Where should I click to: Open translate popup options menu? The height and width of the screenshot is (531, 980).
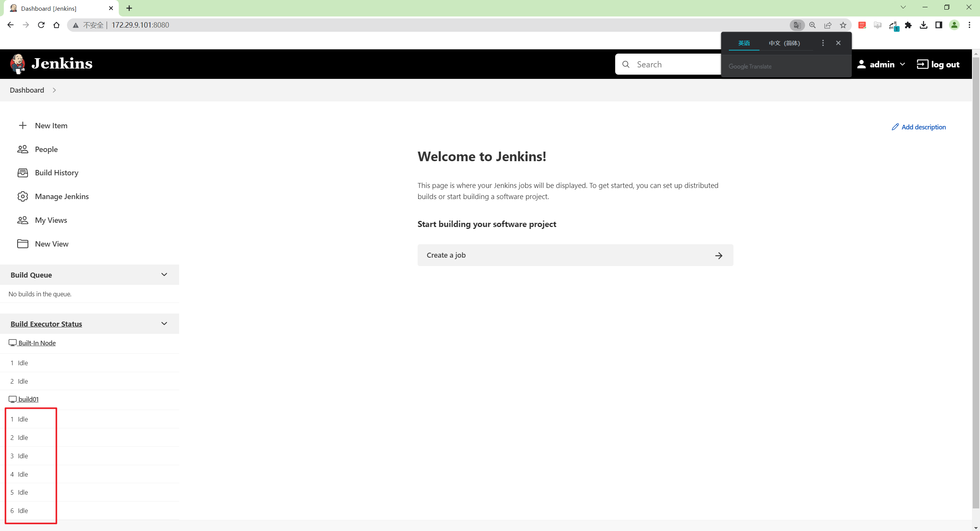(x=823, y=43)
